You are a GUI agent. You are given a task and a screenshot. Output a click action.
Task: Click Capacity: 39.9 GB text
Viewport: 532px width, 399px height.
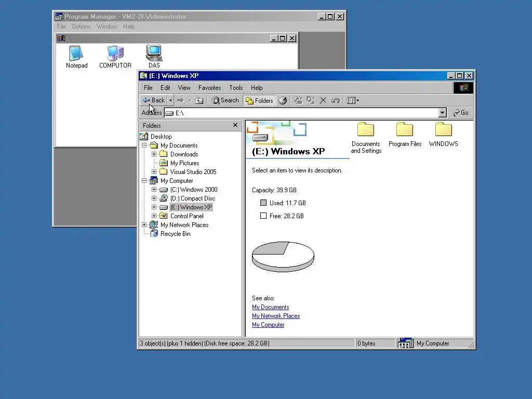click(274, 190)
